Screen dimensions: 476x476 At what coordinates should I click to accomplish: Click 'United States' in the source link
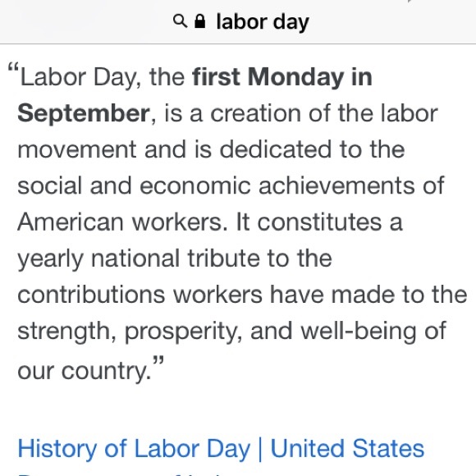347,448
